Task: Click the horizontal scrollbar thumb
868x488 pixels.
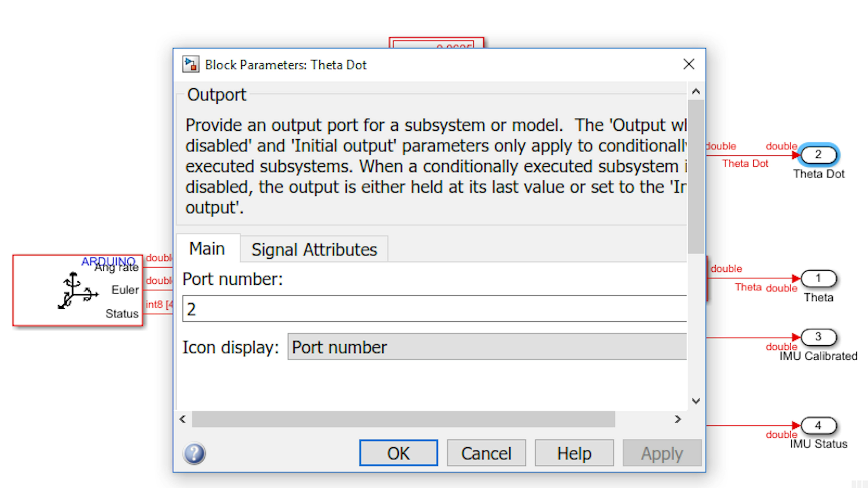Action: [x=403, y=419]
